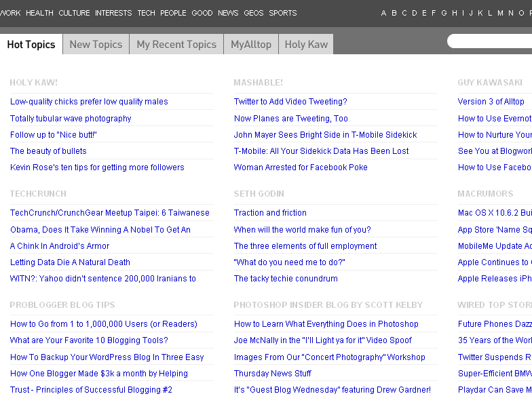
Task: Open the HOLY KAW! section heading
Action: [x=34, y=83]
